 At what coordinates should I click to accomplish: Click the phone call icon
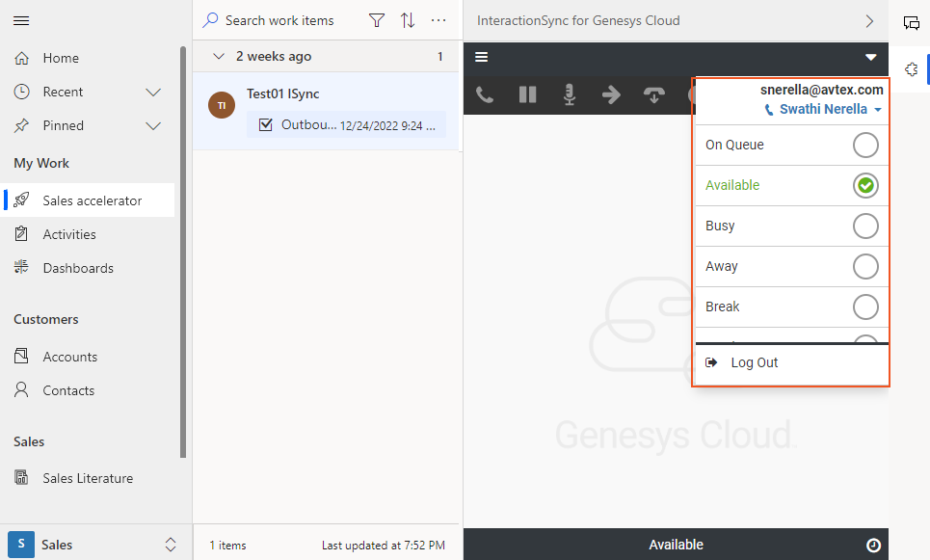[485, 94]
